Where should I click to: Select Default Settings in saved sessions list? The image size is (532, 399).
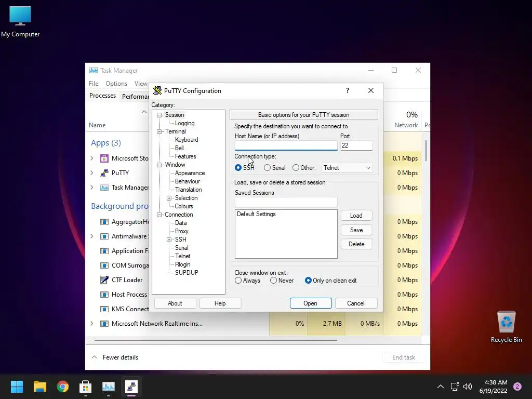pos(256,214)
